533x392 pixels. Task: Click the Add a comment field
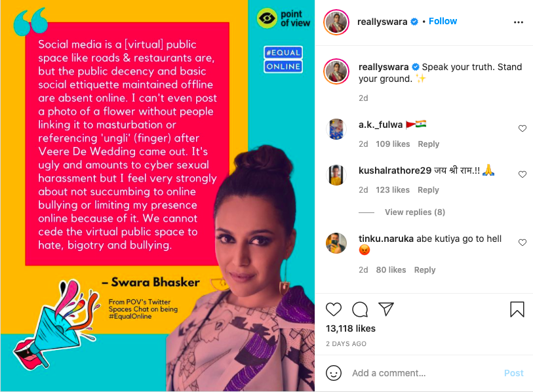click(425, 373)
